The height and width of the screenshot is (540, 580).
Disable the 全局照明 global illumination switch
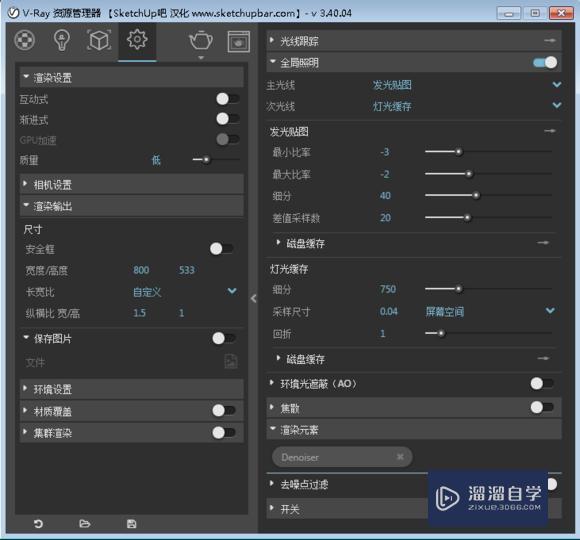click(545, 63)
